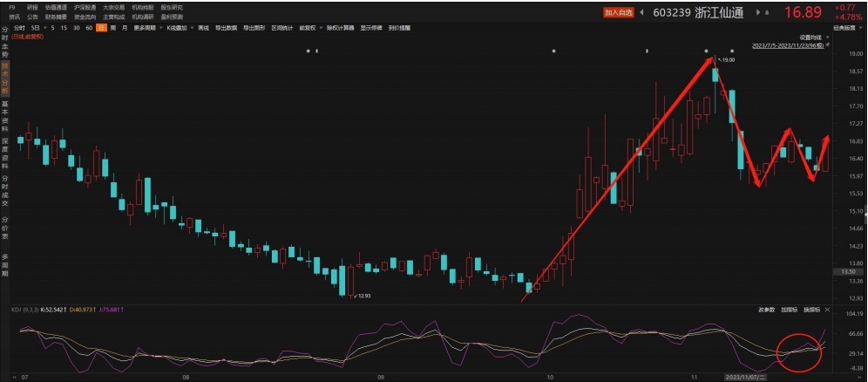
Task: Click the scroll-left double arrow at chart bottom
Action: coord(14,377)
